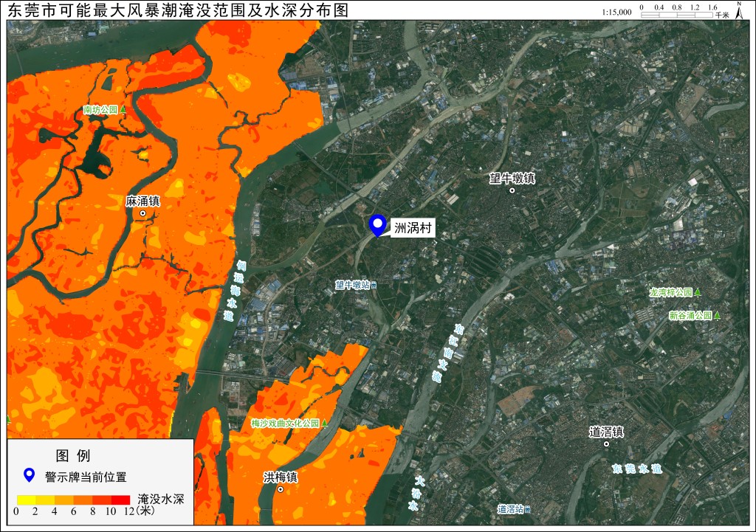Screen dimensions: 756x532
Task: Select the tree icon beside 龙湾梓公园
Action: click(x=697, y=292)
